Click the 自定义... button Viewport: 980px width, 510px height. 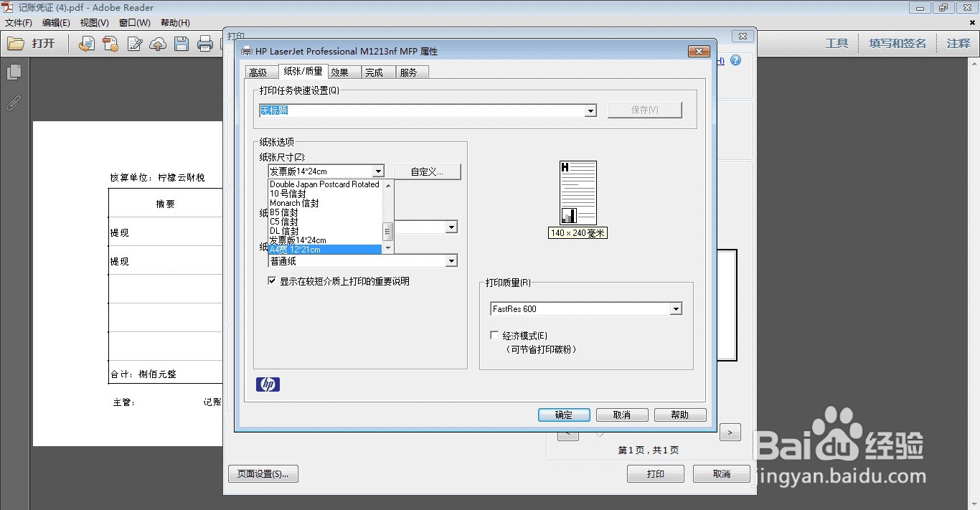tap(427, 171)
